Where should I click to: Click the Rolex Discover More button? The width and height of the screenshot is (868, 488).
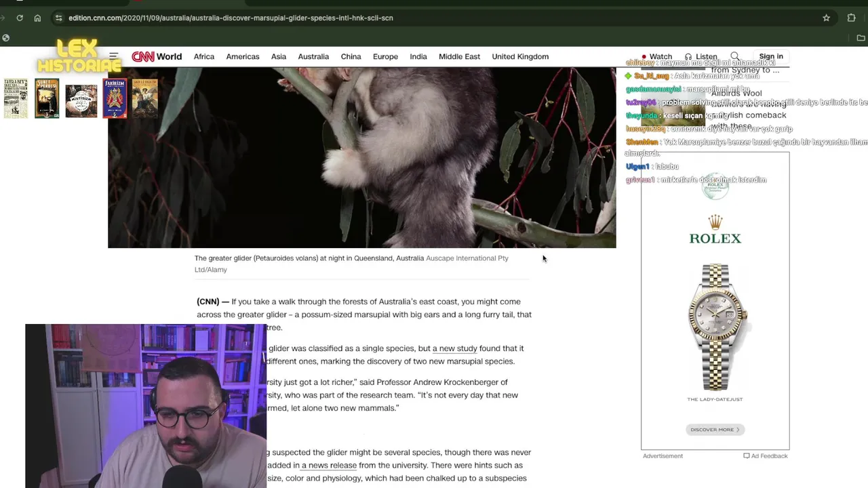coord(715,430)
